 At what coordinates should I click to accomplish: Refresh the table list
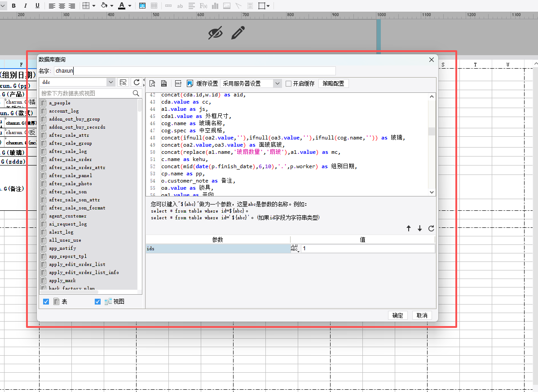point(137,82)
